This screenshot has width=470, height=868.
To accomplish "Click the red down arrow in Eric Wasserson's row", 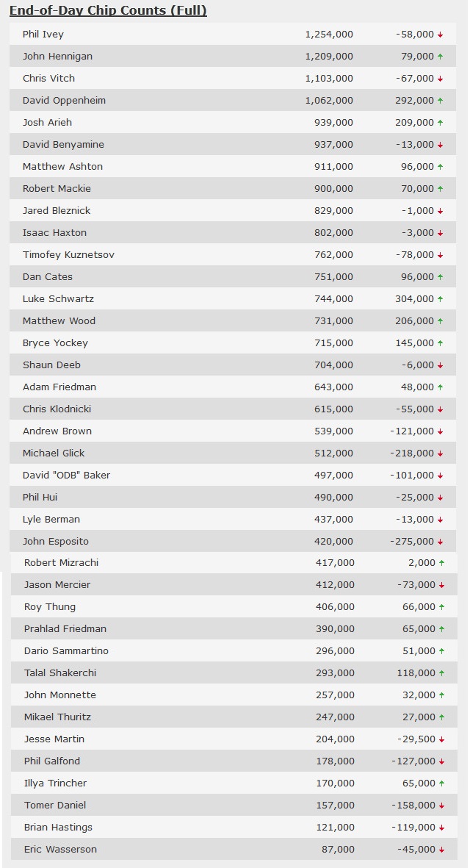I will [x=442, y=850].
